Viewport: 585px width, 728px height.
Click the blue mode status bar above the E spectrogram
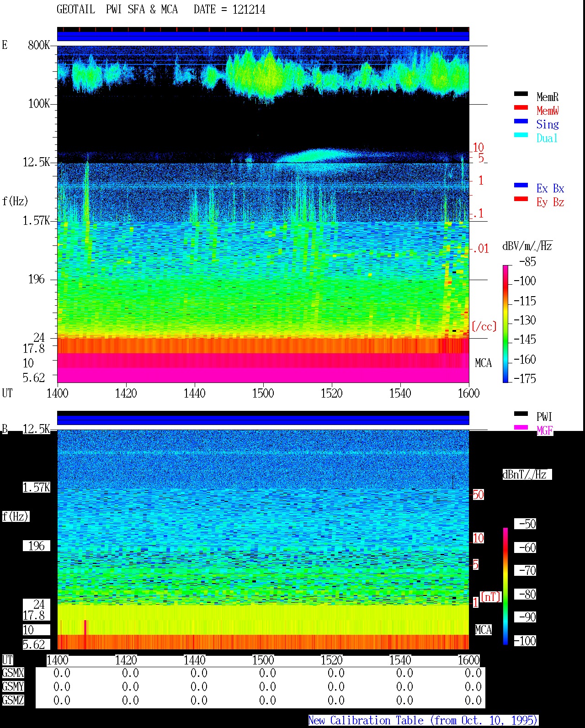263,36
